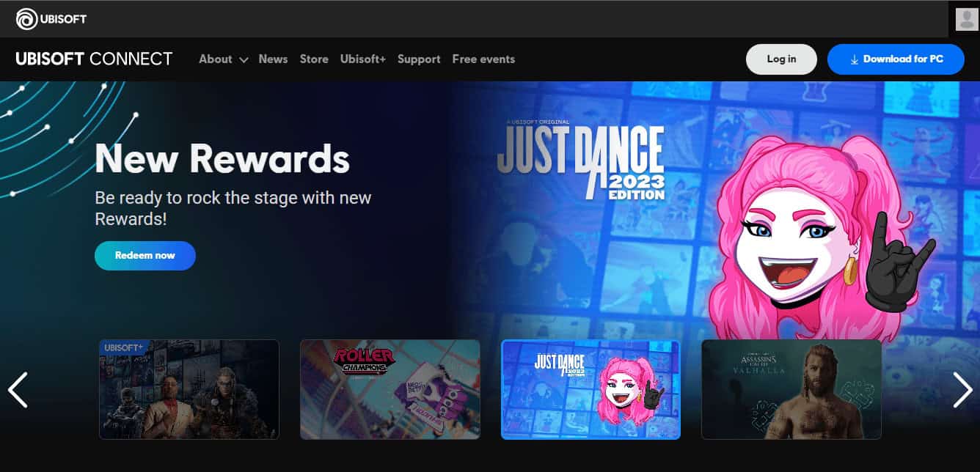
Task: Open the Store menu item
Action: [314, 59]
